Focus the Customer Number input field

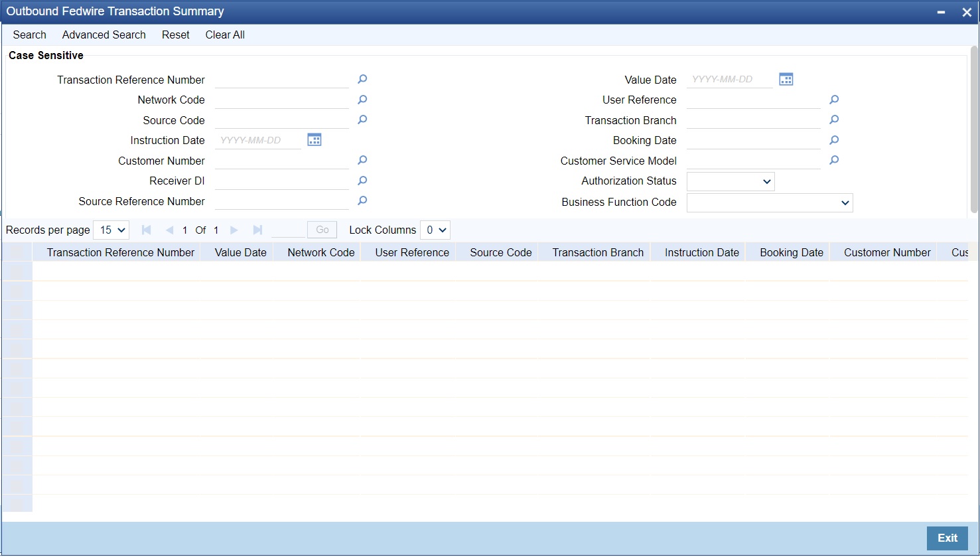click(282, 161)
